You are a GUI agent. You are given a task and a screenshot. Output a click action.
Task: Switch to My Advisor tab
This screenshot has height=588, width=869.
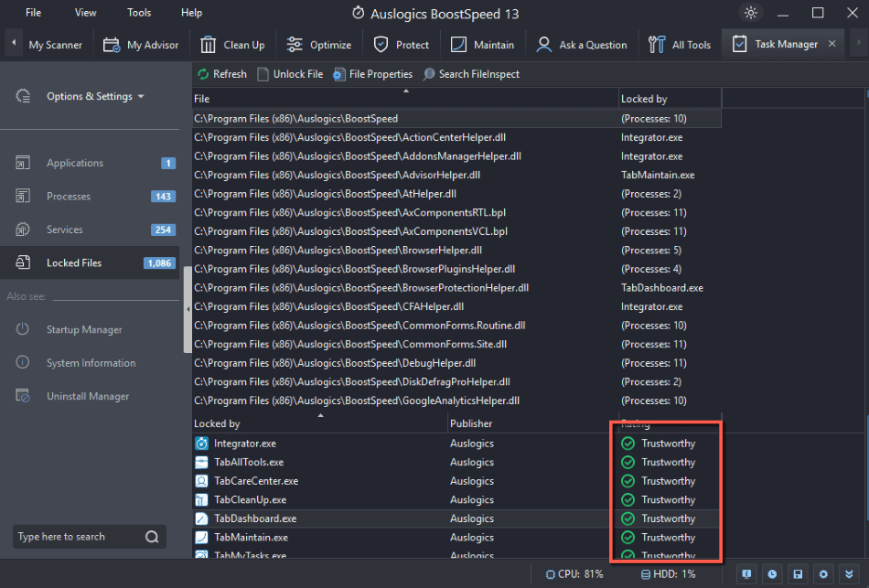(x=141, y=45)
